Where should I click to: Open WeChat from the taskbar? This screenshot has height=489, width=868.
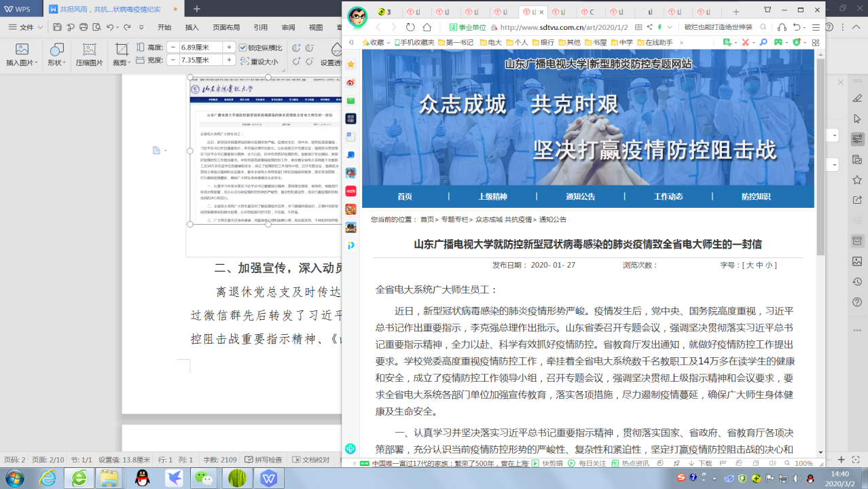click(x=203, y=477)
